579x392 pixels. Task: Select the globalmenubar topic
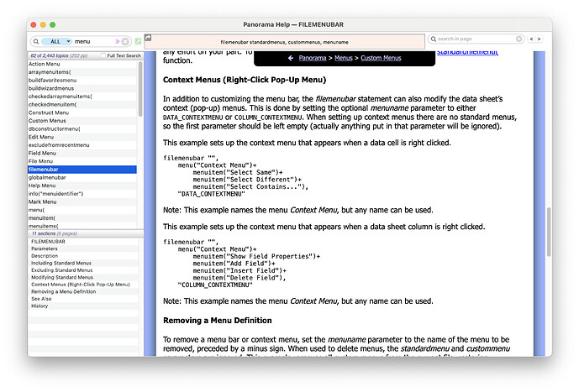pos(82,178)
